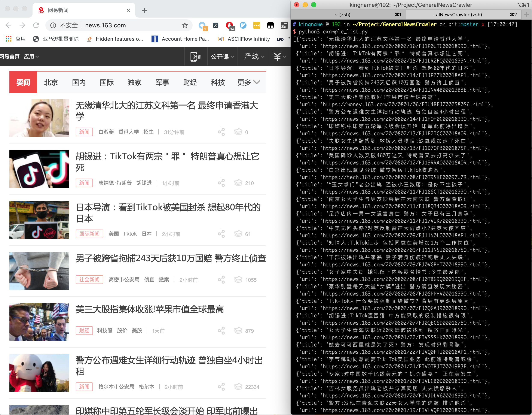The height and width of the screenshot is (415, 532).
Task: Click the red extension icon with badge 14
Action: tap(229, 25)
